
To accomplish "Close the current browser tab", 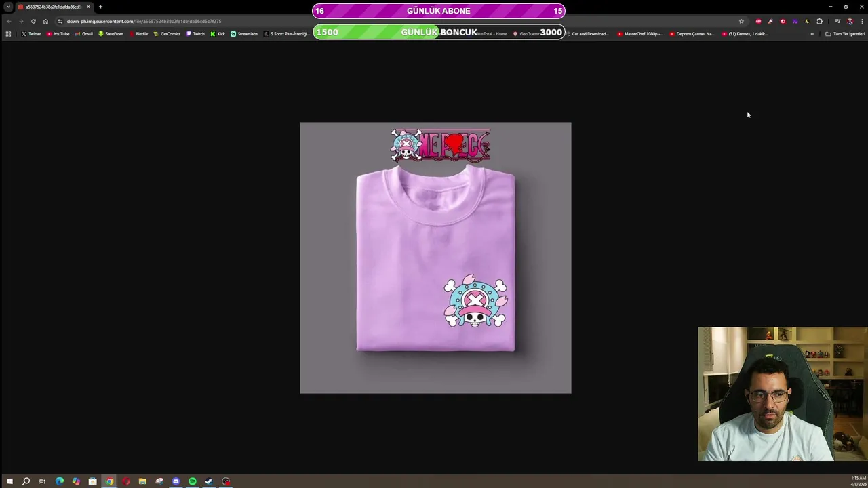I will point(88,7).
